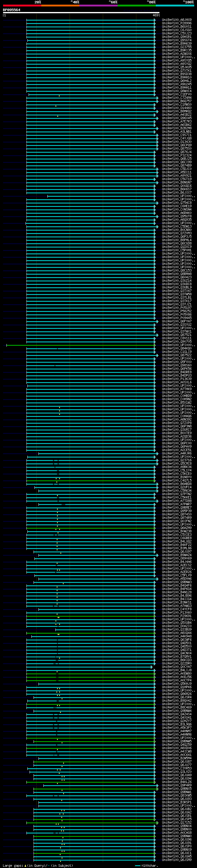Viewport: 197px width, 868px height.
Task: Click the UniRef100_A8N392 label
Action: point(177,419)
